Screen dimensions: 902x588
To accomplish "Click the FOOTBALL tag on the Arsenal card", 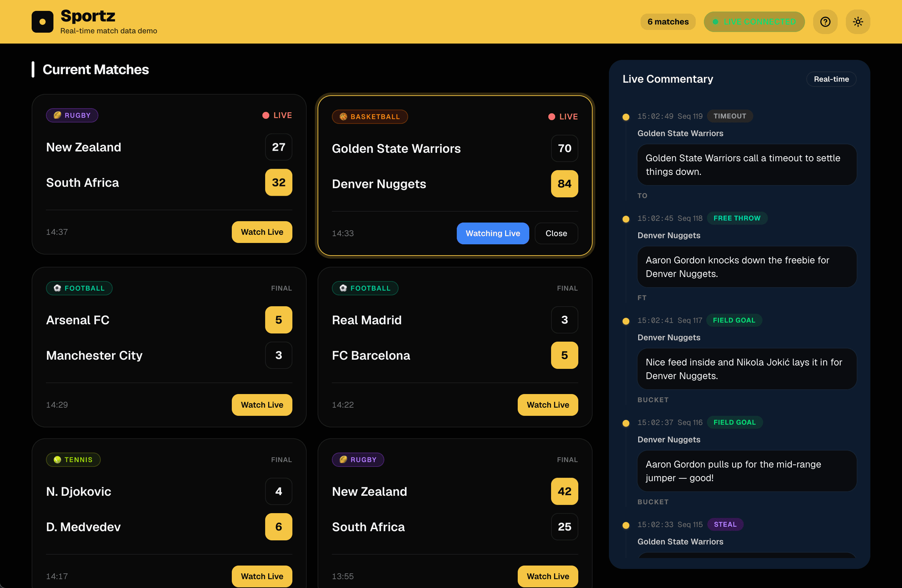I will pyautogui.click(x=79, y=288).
